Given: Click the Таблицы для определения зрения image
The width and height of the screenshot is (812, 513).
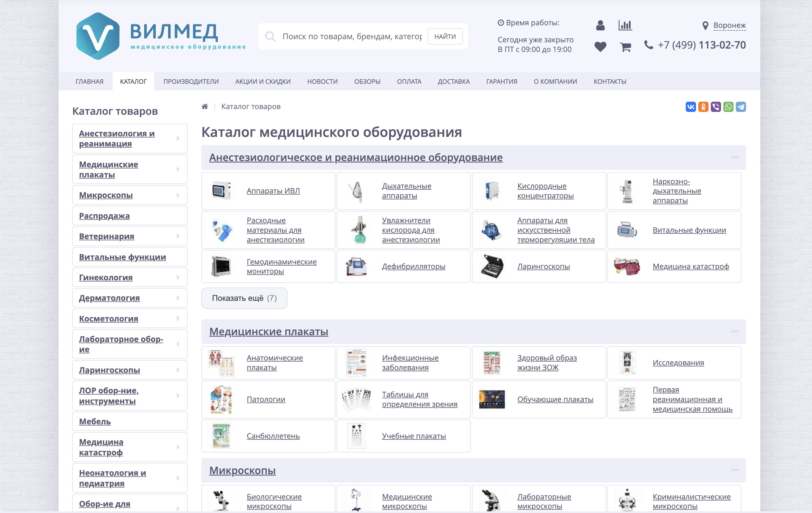Looking at the screenshot, I should (x=357, y=399).
